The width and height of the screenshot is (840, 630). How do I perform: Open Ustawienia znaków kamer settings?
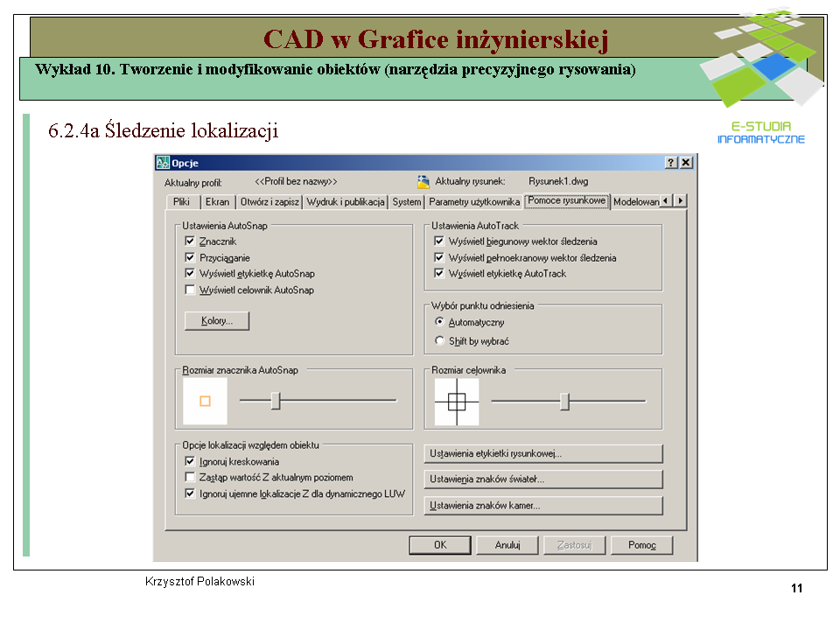click(543, 506)
